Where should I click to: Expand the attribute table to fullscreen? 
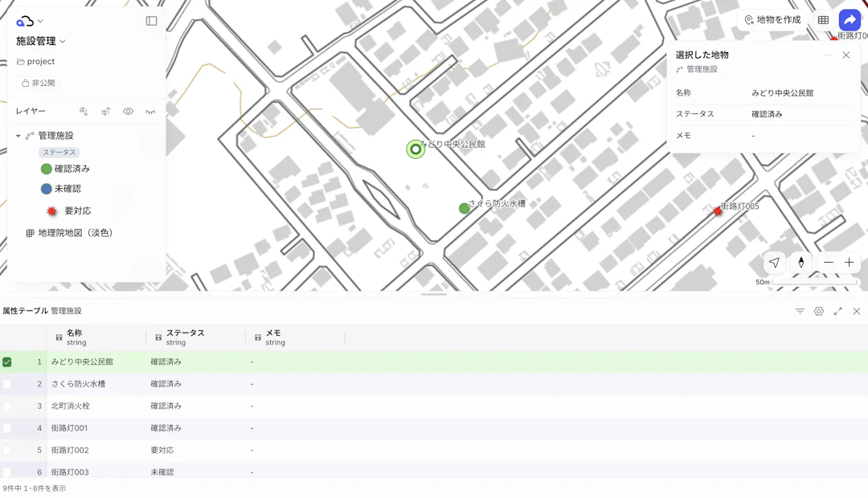click(x=837, y=311)
